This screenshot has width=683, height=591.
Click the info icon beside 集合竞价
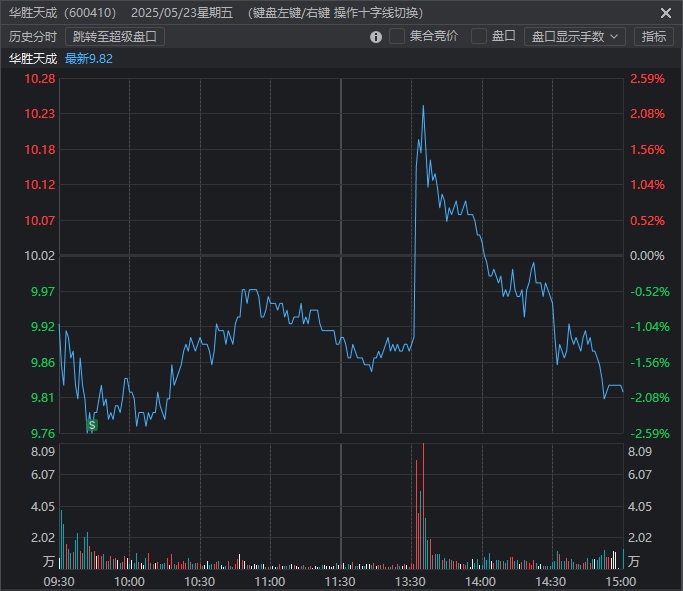click(x=376, y=37)
